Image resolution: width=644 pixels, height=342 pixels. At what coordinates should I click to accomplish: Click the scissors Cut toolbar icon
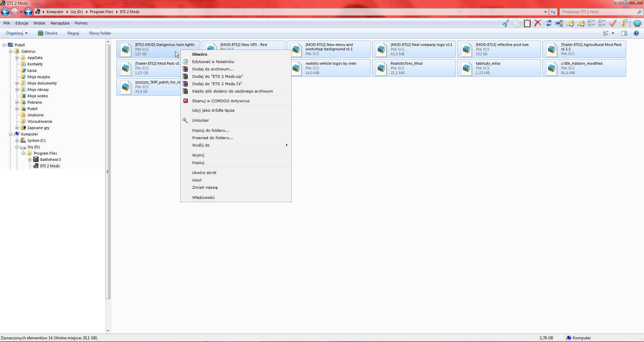click(506, 23)
